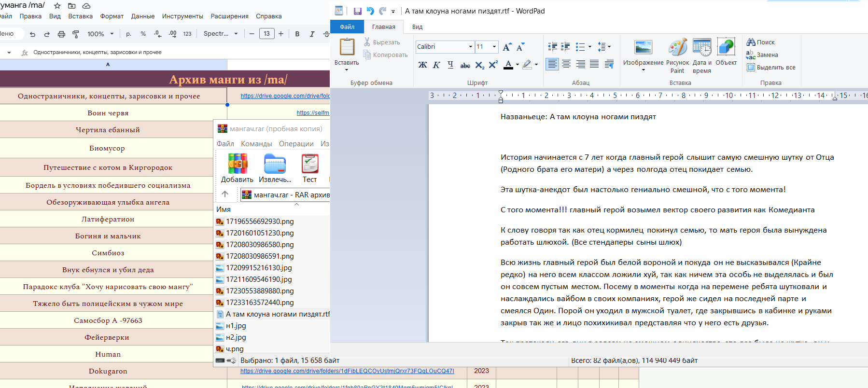
Task: Insert an image with the Изображение icon
Action: point(643,47)
